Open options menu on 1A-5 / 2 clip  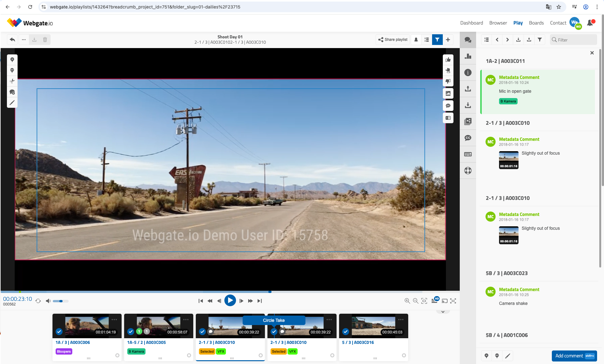pos(186,320)
